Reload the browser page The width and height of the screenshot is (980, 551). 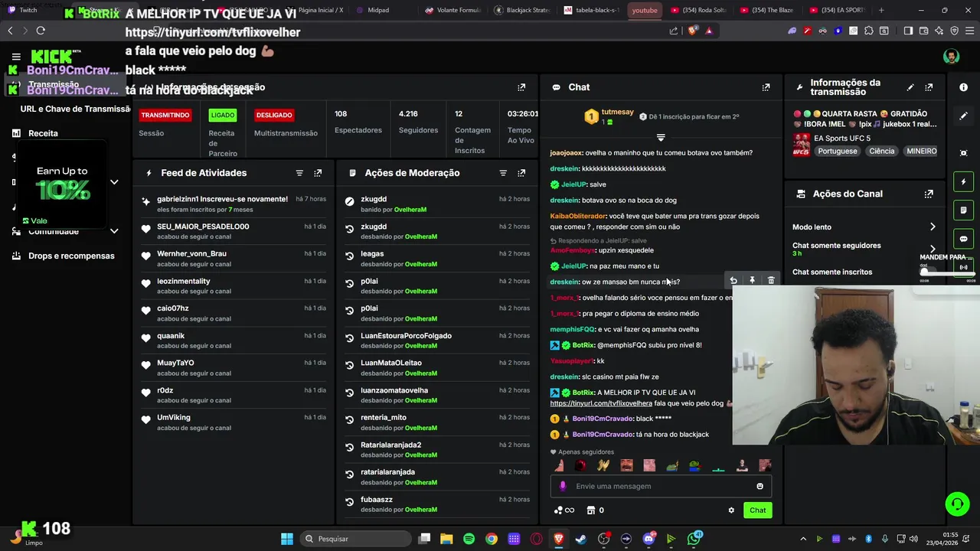pyautogui.click(x=41, y=31)
